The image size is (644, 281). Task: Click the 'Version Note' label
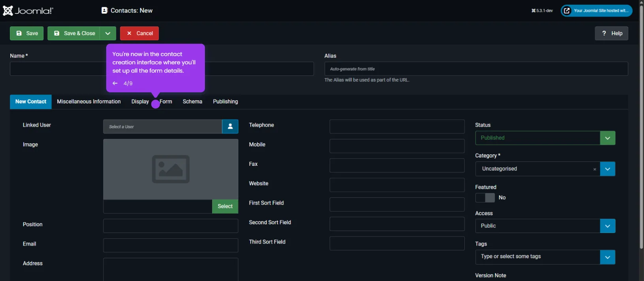[491, 275]
